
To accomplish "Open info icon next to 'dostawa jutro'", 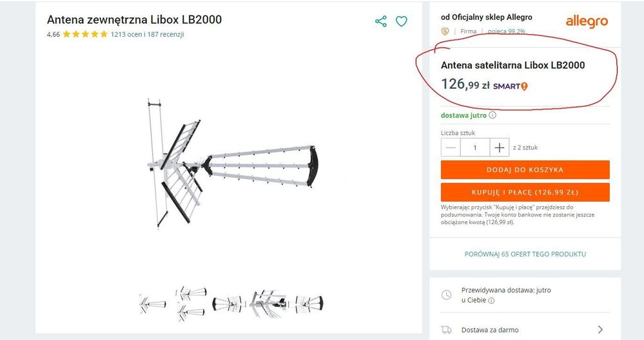I will point(493,115).
